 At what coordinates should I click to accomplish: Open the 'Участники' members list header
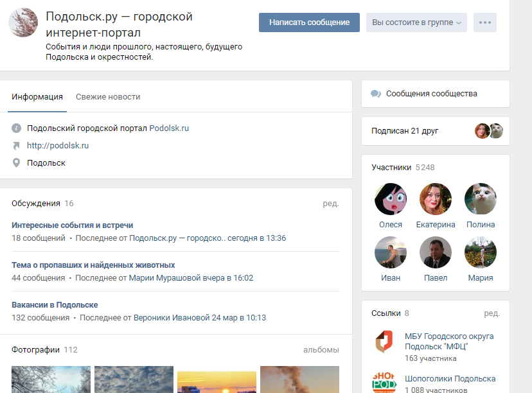[x=391, y=168]
